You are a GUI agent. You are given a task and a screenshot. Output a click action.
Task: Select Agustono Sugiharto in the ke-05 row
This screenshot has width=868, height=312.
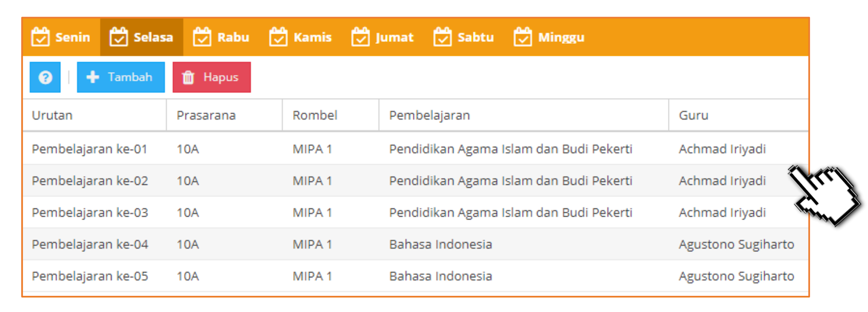[x=736, y=276]
